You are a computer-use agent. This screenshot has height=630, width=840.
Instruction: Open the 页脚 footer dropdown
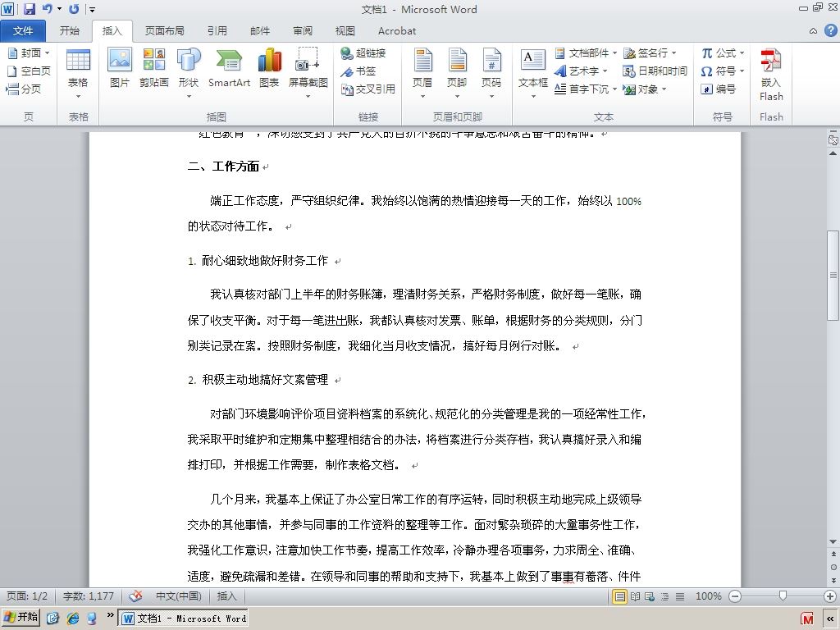click(457, 74)
